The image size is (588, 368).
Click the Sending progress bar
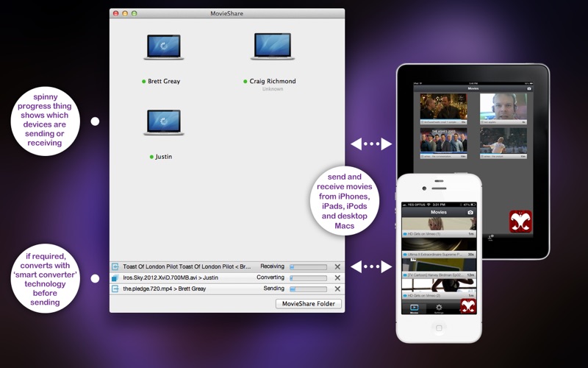tap(308, 289)
